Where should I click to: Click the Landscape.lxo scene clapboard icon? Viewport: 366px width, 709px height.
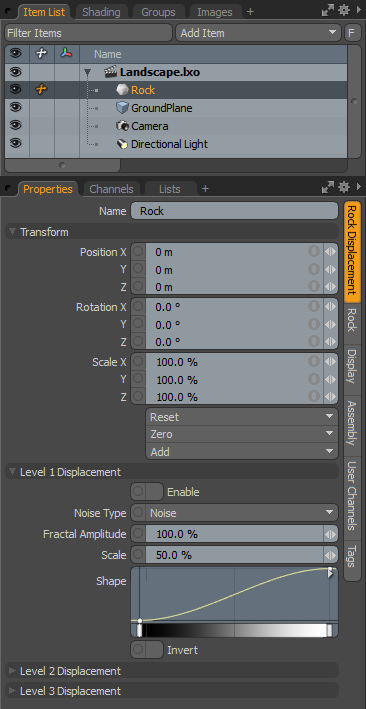pyautogui.click(x=111, y=72)
